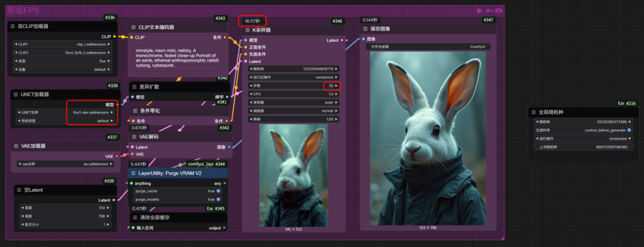Open the UNET名称 flux1-dev selector
Viewport: 644px width, 247px height.
[65, 112]
